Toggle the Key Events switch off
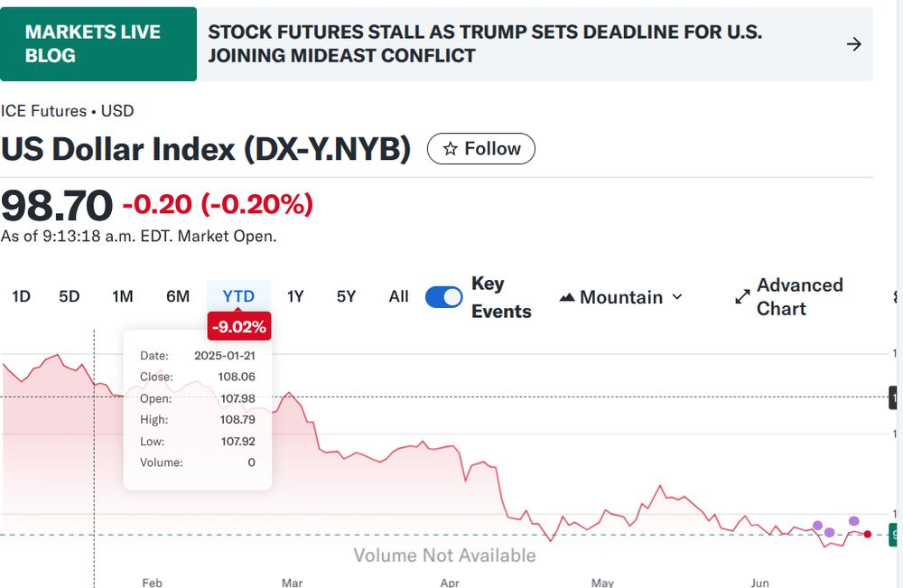Viewport: 903px width, 588px height. 443,297
